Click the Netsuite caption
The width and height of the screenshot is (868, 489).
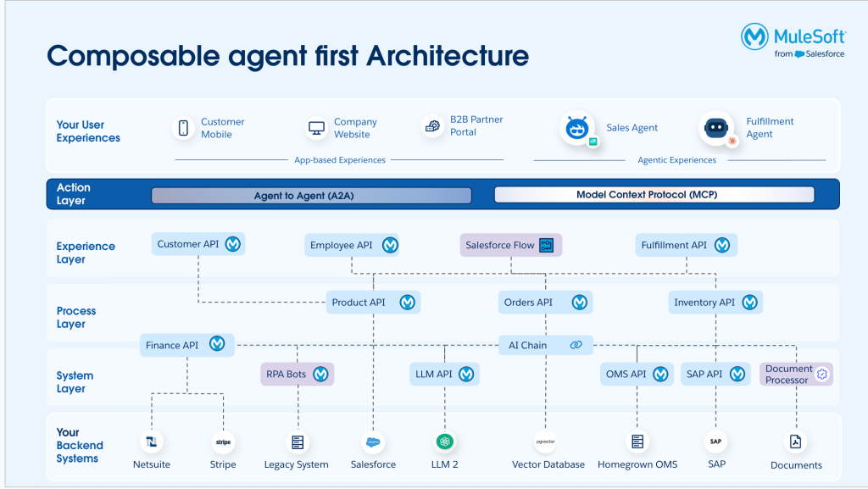152,464
